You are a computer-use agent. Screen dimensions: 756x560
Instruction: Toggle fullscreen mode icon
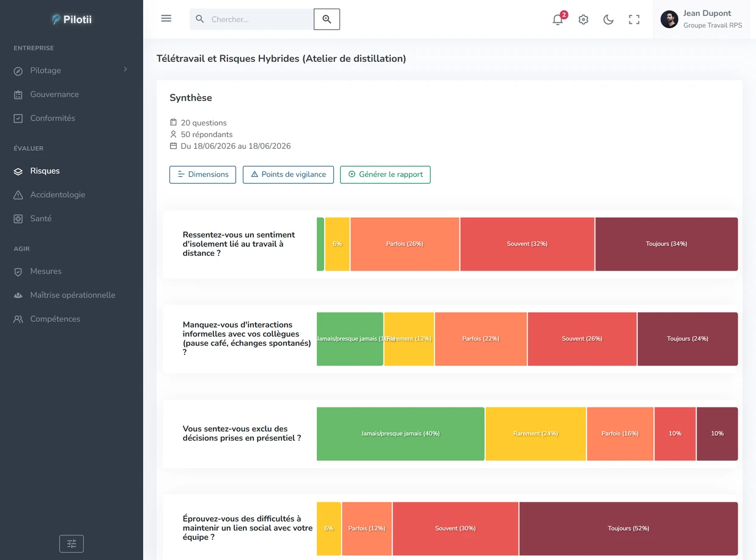pos(634,20)
